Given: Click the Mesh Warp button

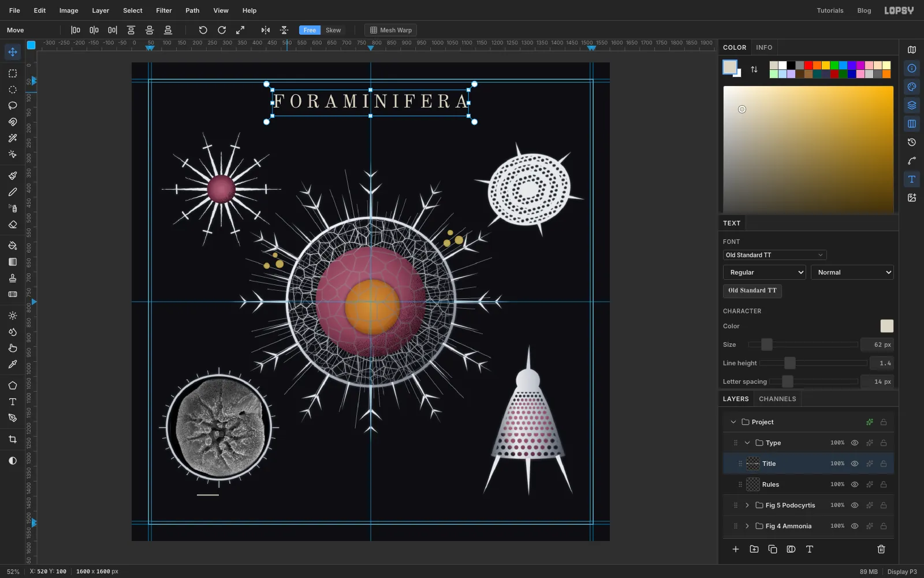Looking at the screenshot, I should coord(391,30).
